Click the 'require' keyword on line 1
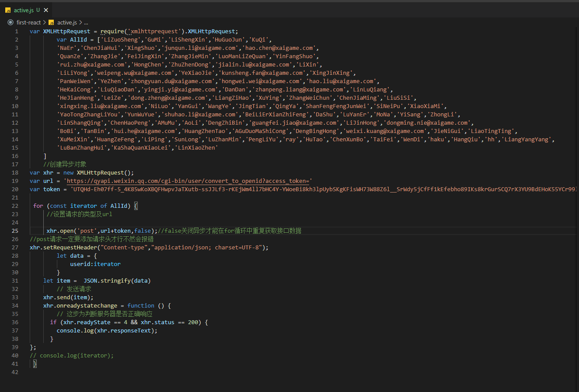The height and width of the screenshot is (392, 579). (x=112, y=31)
